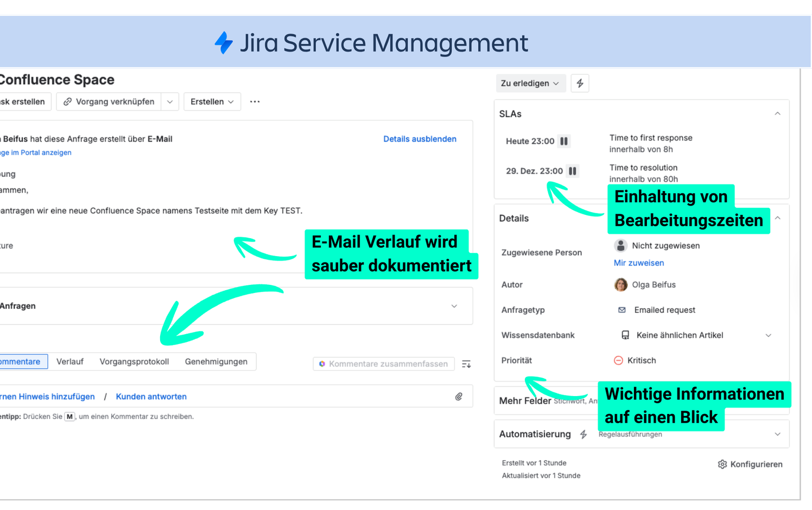
Task: Click the Automatisierung lightning icon
Action: pos(583,434)
